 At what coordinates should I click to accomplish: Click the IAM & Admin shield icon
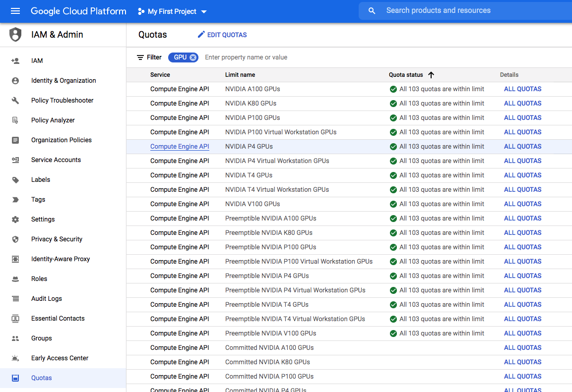(x=15, y=35)
